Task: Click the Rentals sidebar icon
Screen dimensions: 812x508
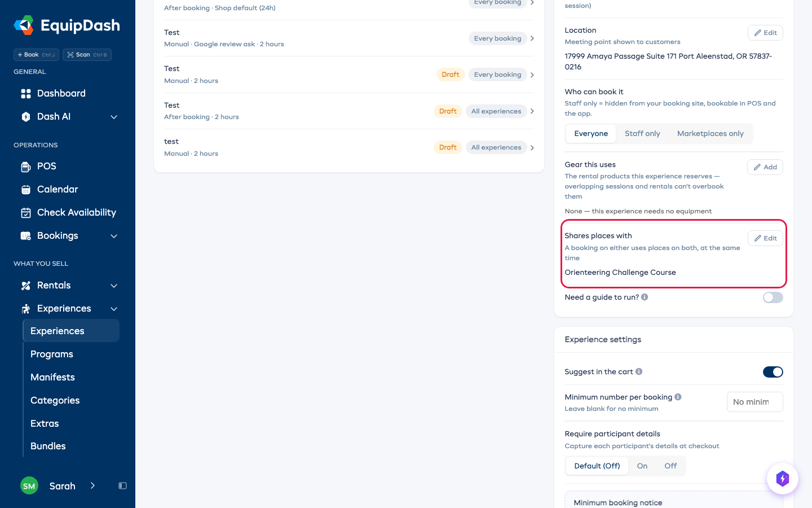Action: click(26, 286)
